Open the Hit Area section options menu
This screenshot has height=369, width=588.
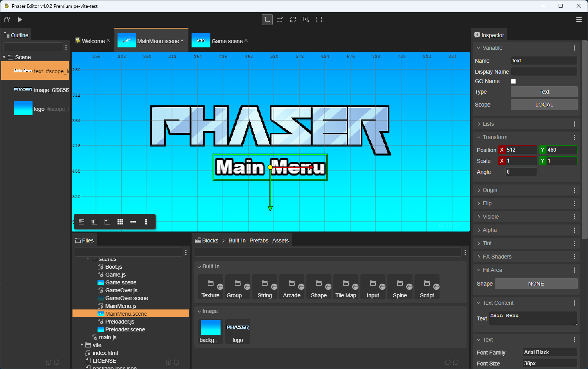[x=574, y=270]
